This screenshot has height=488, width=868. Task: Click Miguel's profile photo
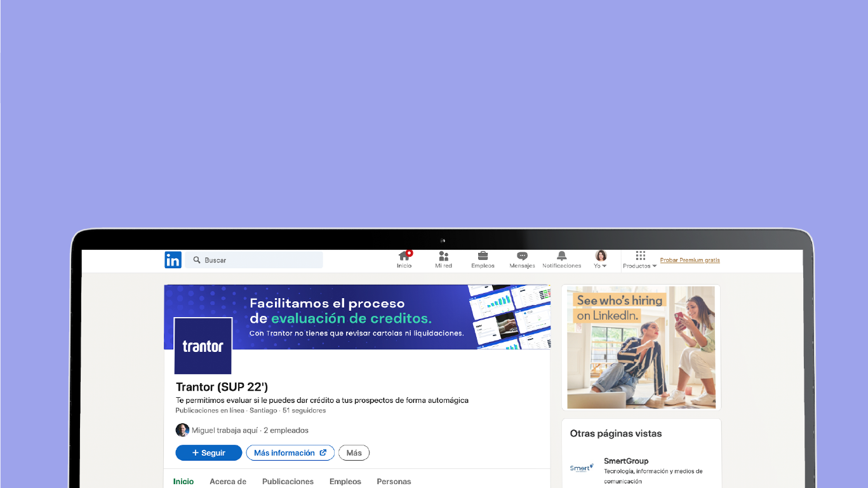click(182, 430)
